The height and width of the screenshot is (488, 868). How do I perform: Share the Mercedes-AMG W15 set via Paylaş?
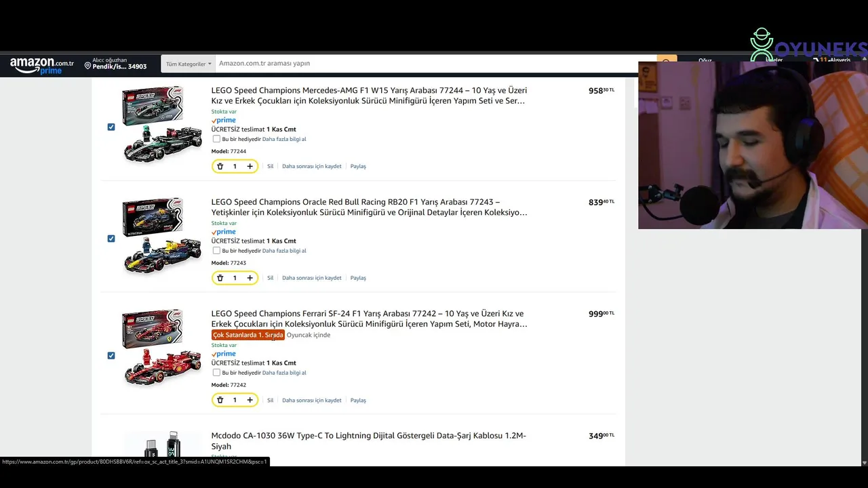click(x=358, y=166)
